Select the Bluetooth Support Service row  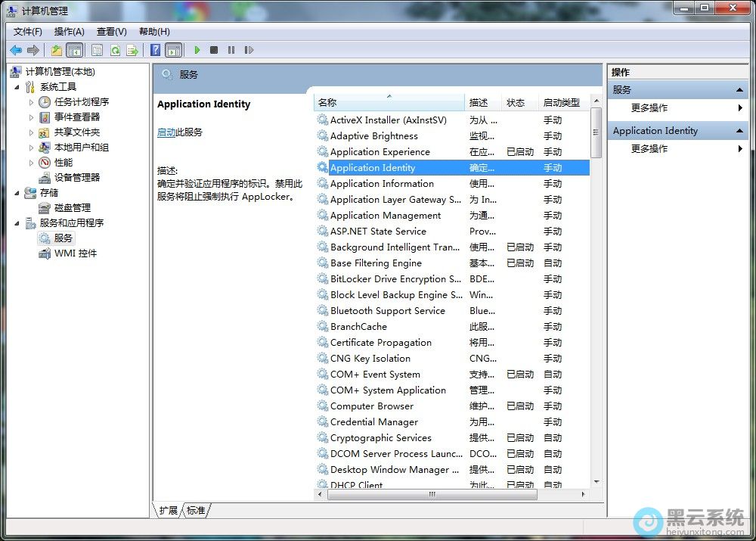coord(387,311)
